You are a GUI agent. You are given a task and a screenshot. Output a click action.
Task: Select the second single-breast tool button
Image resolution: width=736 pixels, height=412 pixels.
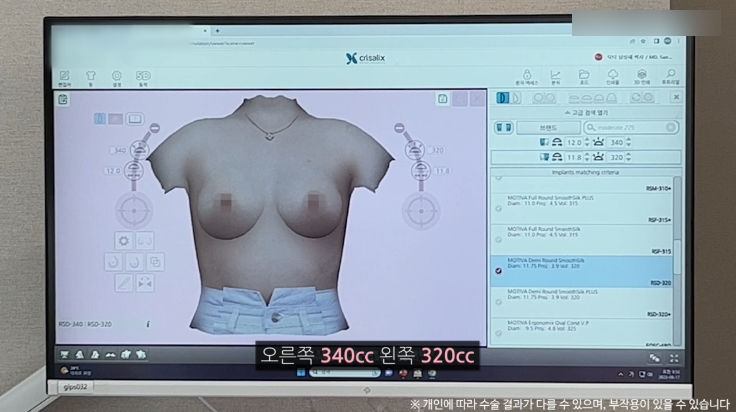coord(134,262)
